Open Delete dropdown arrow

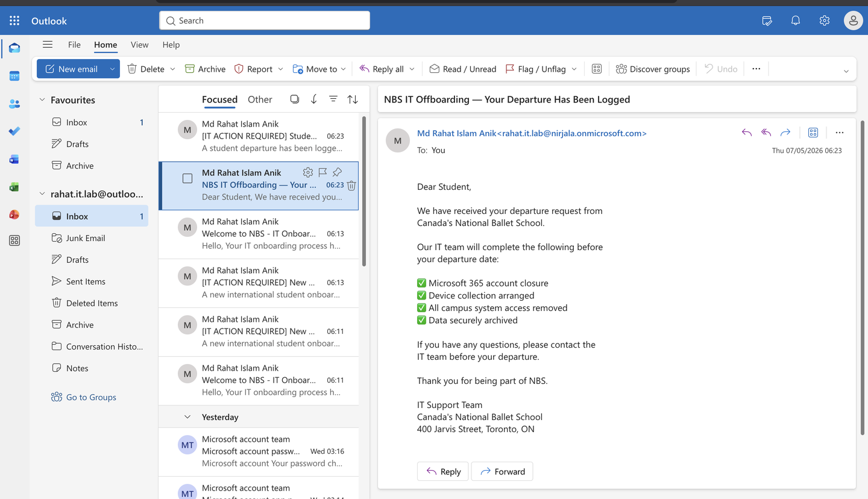[x=172, y=69]
